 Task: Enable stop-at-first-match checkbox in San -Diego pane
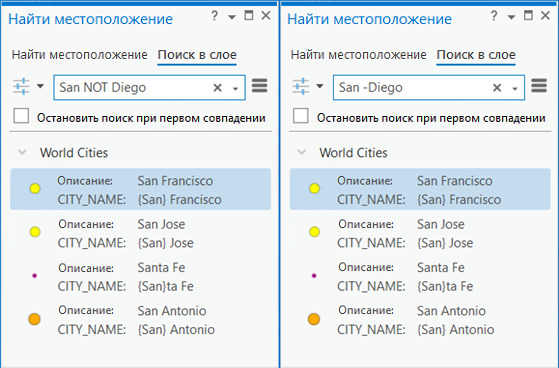301,116
